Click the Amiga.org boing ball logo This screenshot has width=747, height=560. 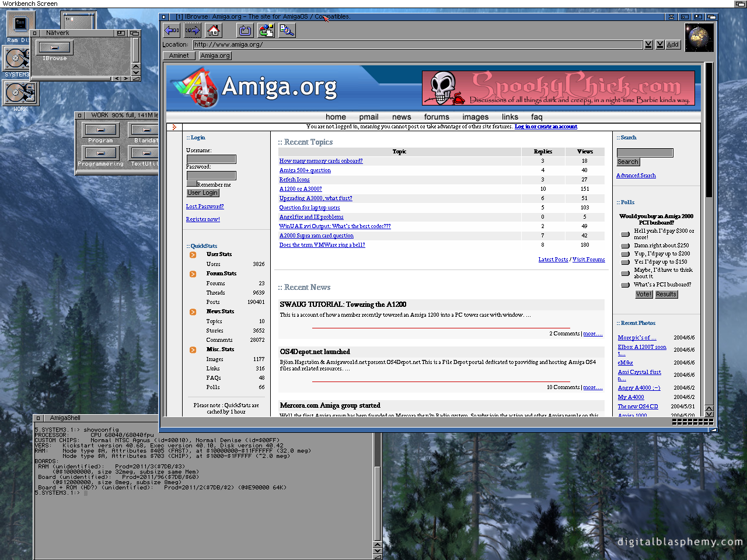point(194,88)
